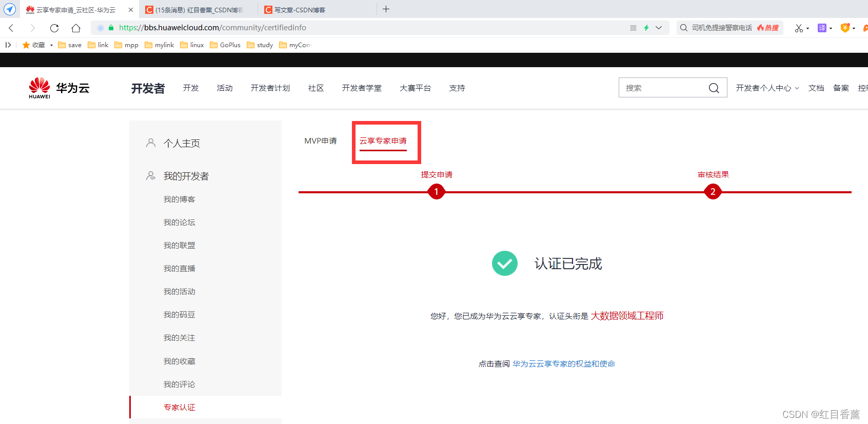Open the 文档 header link

tap(816, 88)
